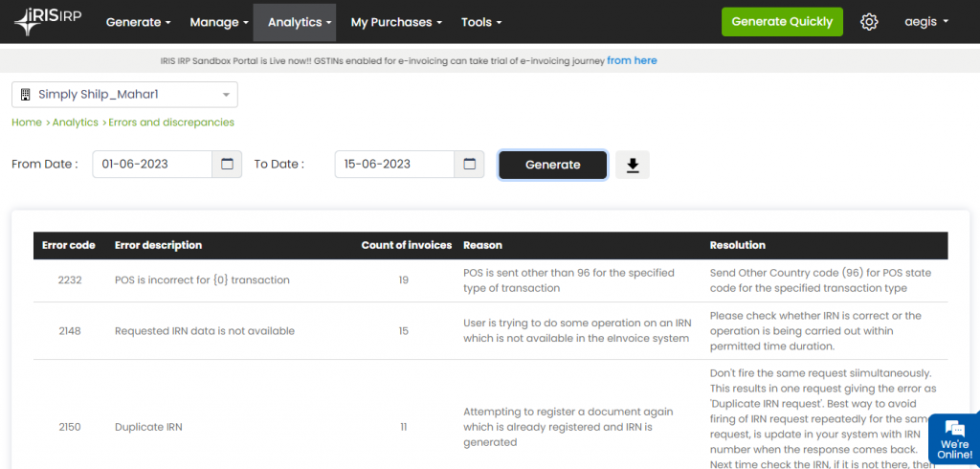Click the black Generate button

pos(552,165)
